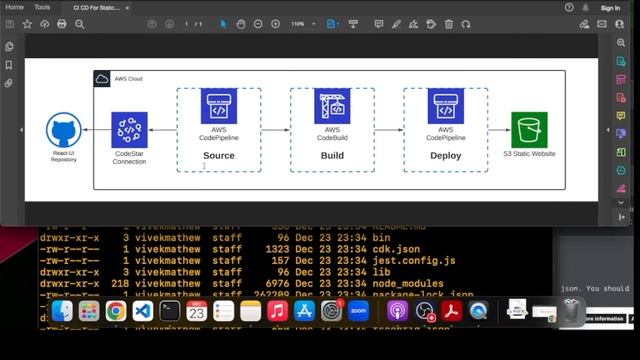Zoom out with the minus circle

point(258,24)
